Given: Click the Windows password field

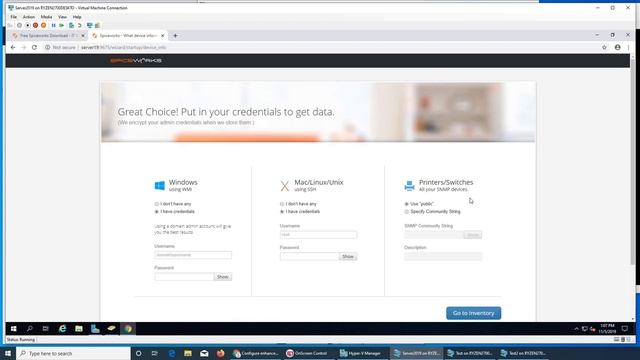Looking at the screenshot, I should (x=184, y=277).
